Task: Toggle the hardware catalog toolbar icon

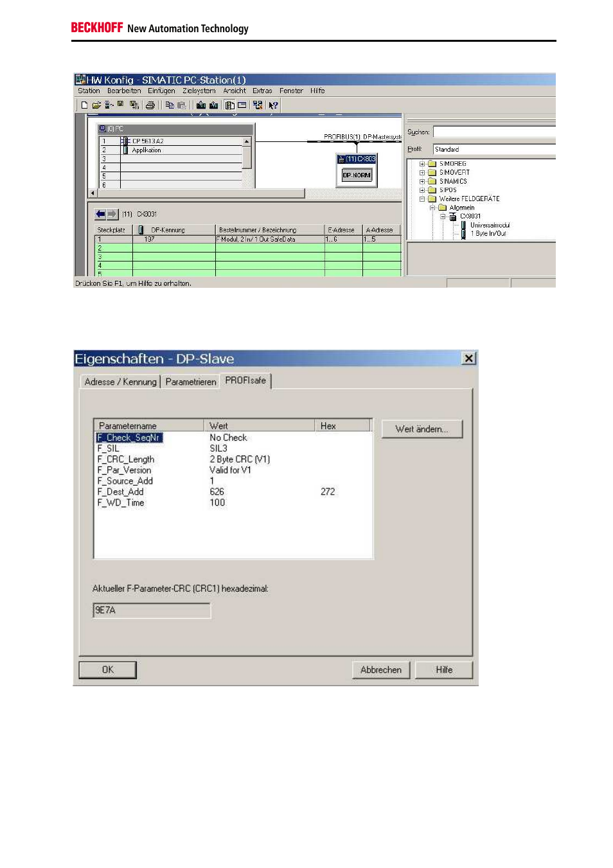Action: click(x=229, y=105)
